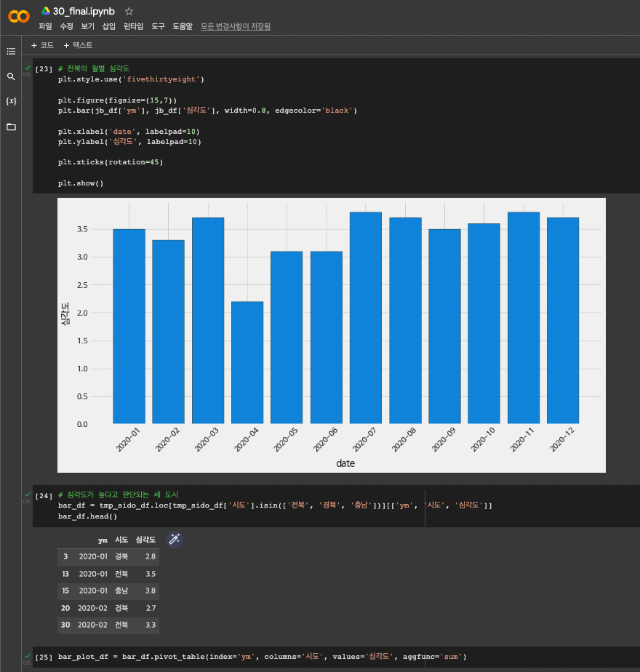Viewport: 640px width, 672px height.
Task: Open the 도구 menu
Action: tap(158, 26)
